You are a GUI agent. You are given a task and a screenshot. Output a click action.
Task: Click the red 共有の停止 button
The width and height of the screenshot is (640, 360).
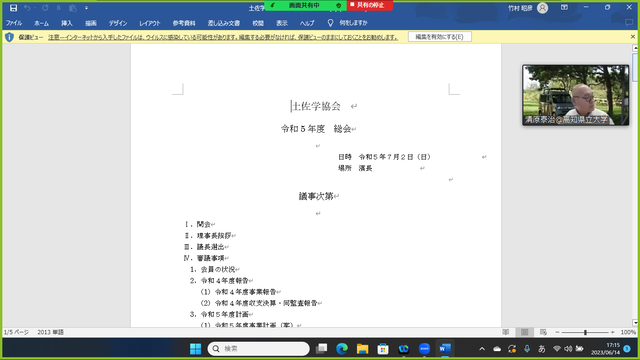(370, 5)
